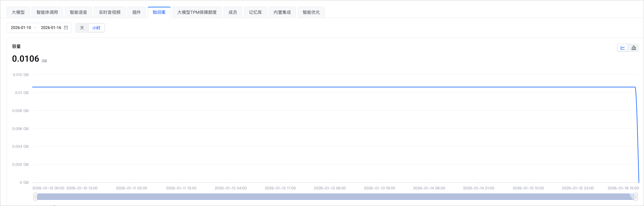644x206 pixels.
Task: Click the end date 2026-01-16 field
Action: click(x=51, y=28)
